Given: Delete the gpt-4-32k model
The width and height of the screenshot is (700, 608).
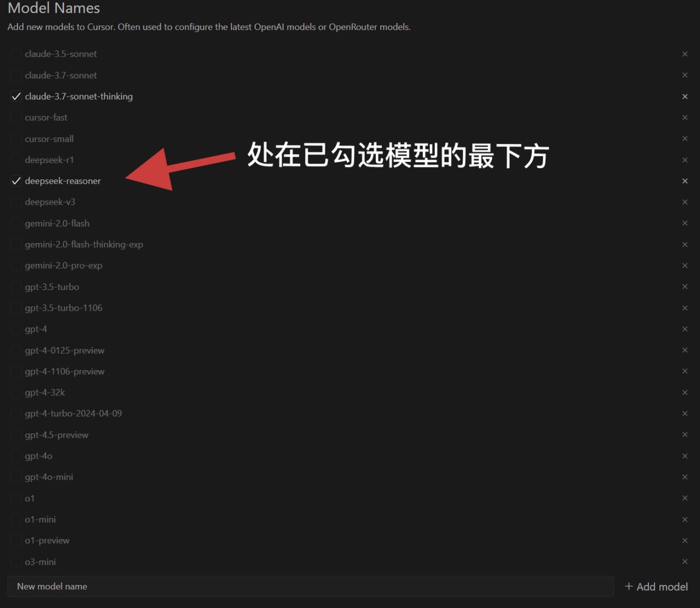Looking at the screenshot, I should coord(685,392).
